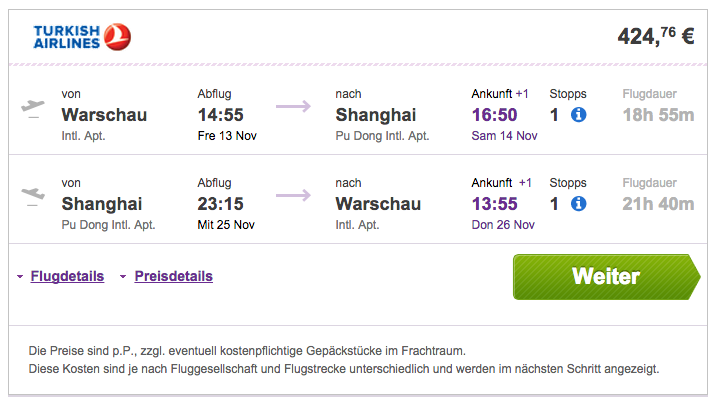Click the 424,76 € price
The image size is (716, 407).
point(656,36)
